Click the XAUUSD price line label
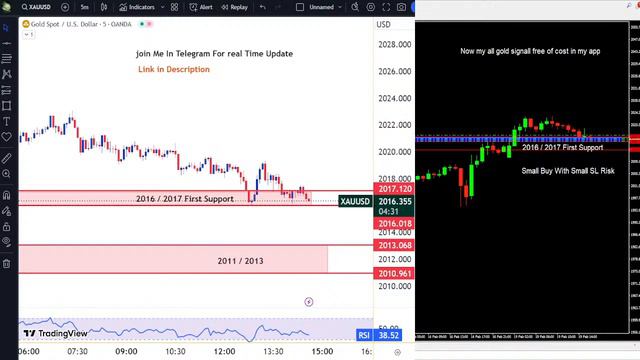This screenshot has width=640, height=360. [355, 201]
